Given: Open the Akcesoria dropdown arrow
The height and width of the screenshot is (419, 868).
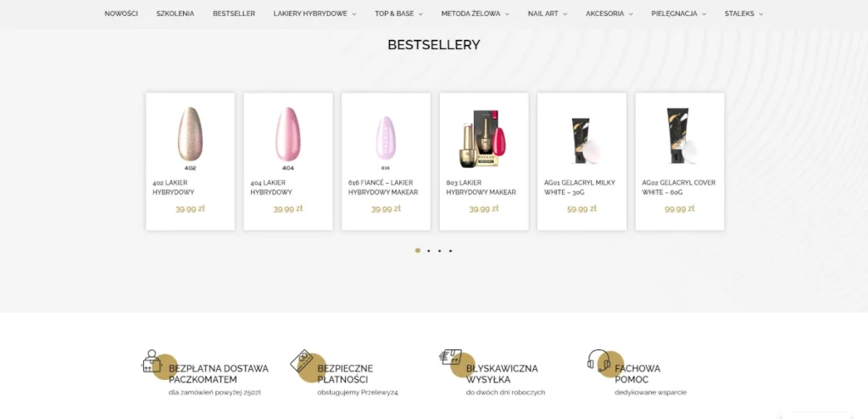Looking at the screenshot, I should tap(631, 14).
